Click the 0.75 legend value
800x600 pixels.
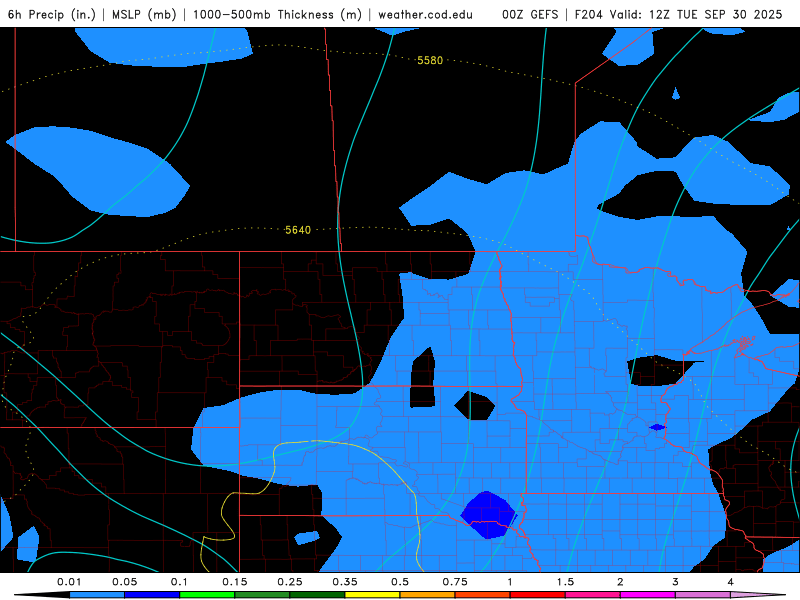point(455,582)
